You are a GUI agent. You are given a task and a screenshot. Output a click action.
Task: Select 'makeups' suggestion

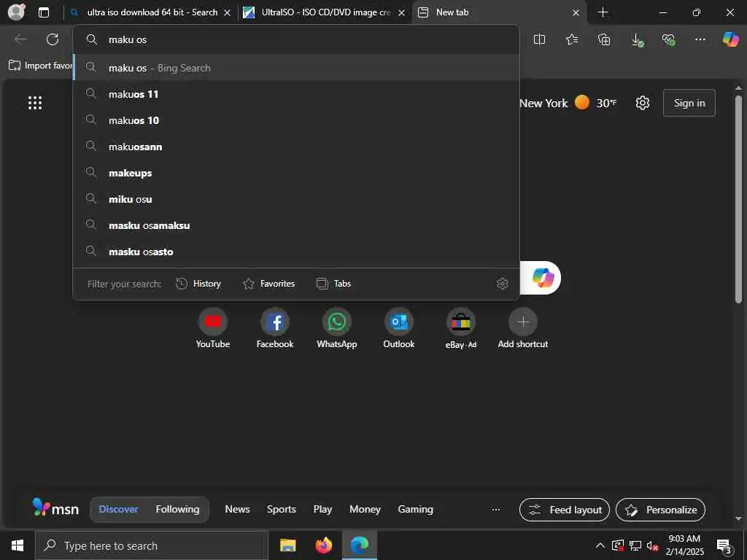[x=296, y=172]
